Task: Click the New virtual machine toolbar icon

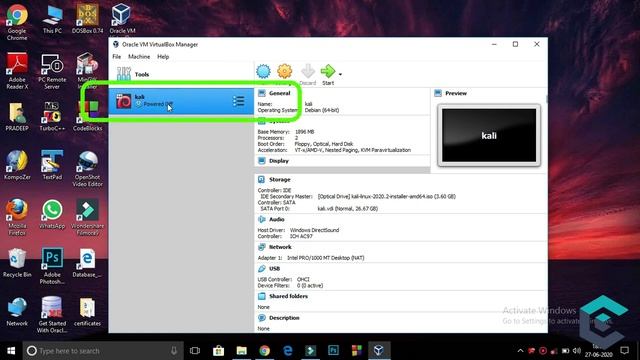Action: click(263, 71)
